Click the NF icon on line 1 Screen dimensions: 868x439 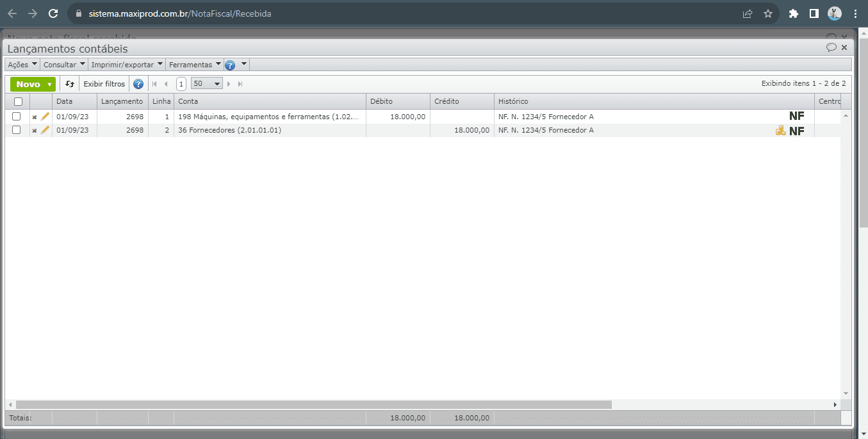click(x=797, y=116)
